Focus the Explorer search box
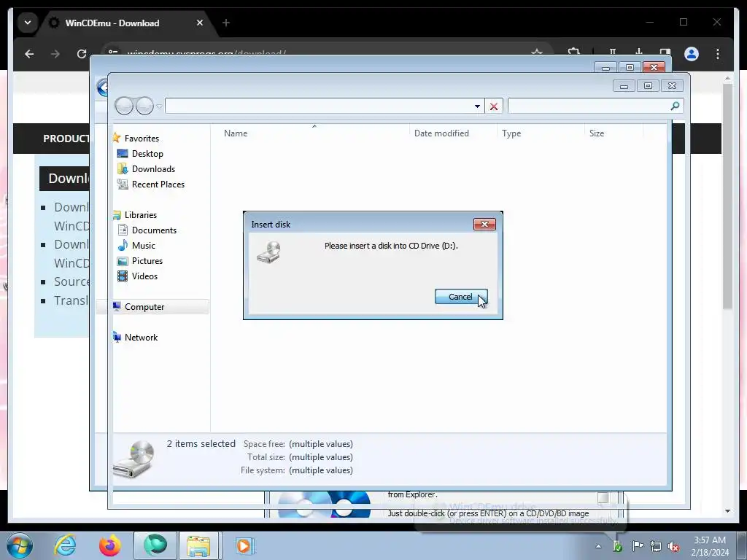The width and height of the screenshot is (747, 560). tap(595, 106)
